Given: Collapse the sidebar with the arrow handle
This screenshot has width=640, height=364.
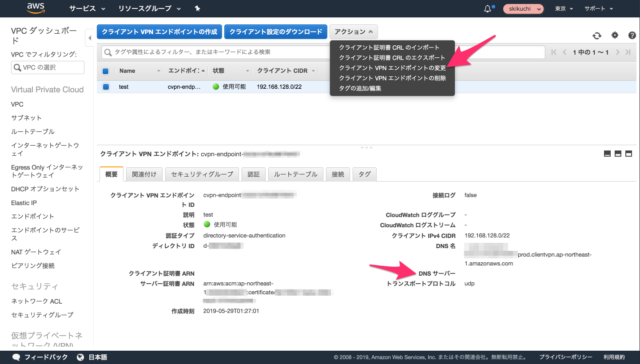Looking at the screenshot, I should pos(89,38).
